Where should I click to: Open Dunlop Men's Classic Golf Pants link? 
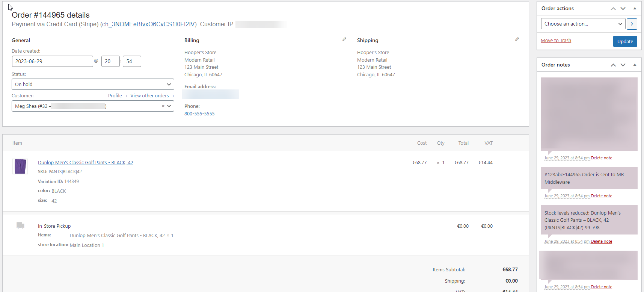86,163
